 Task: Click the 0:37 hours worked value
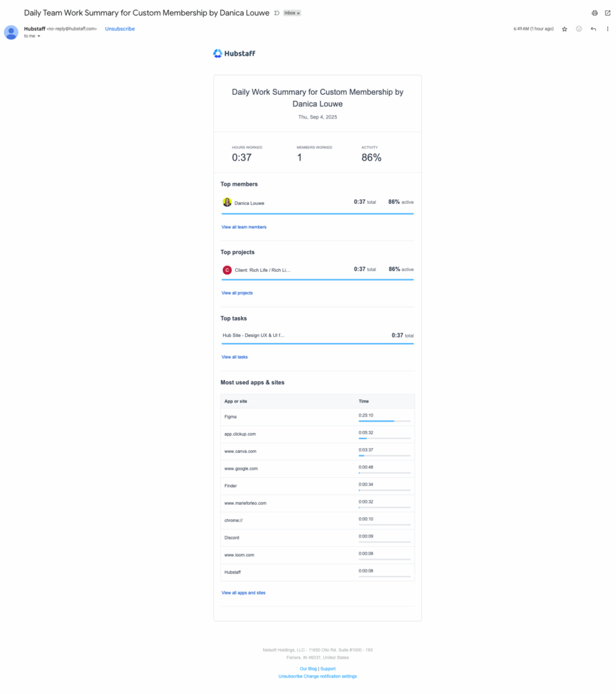pos(242,157)
